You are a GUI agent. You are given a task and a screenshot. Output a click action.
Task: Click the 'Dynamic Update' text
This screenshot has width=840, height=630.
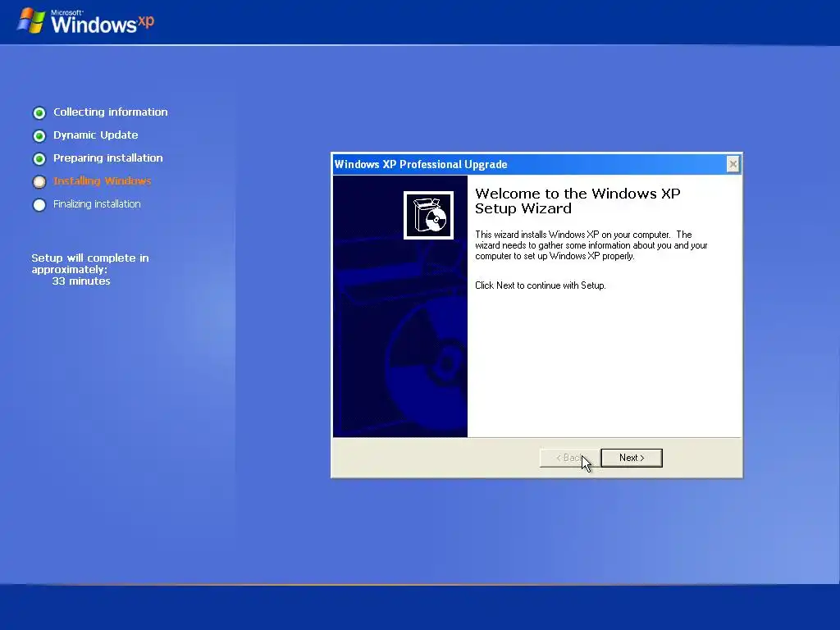tap(95, 135)
